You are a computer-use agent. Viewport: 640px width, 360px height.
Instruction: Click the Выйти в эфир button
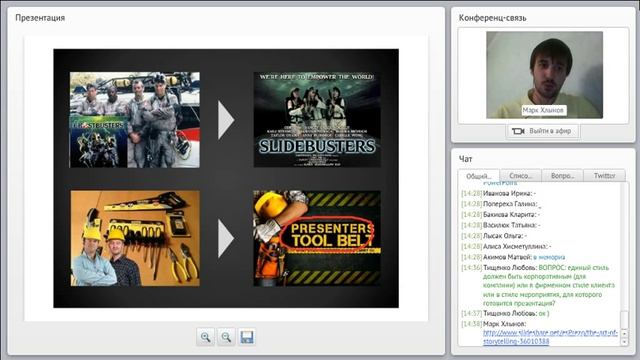pos(542,131)
